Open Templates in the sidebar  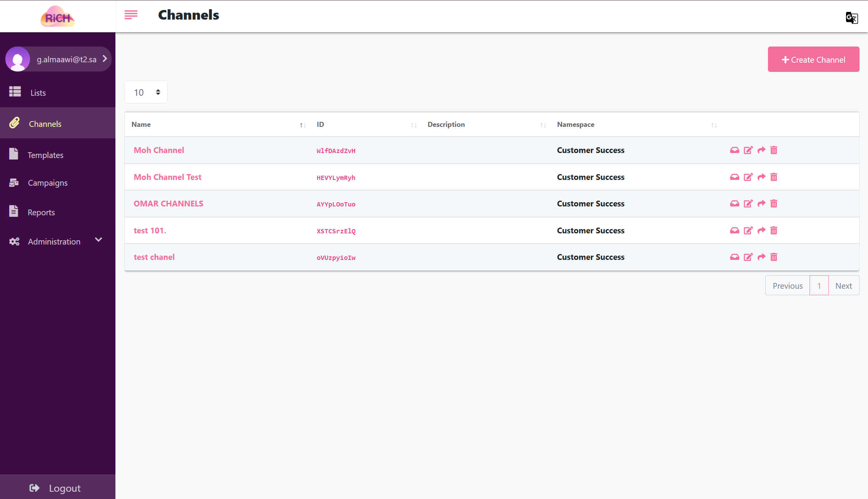coord(58,155)
